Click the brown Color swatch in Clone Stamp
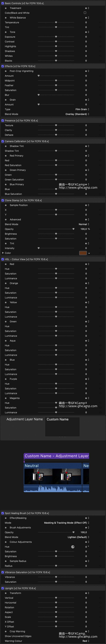This screenshot has width=106, height=644. [83, 253]
